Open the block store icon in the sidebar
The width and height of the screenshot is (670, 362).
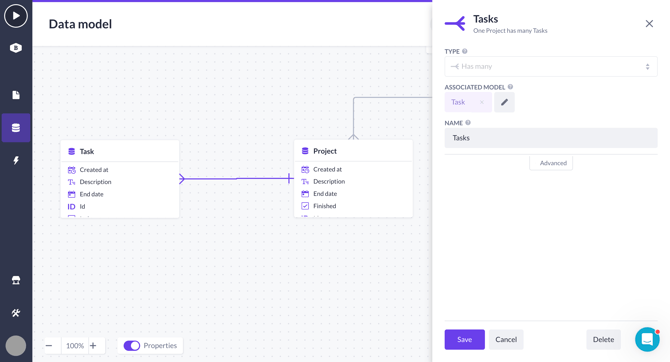point(16,280)
